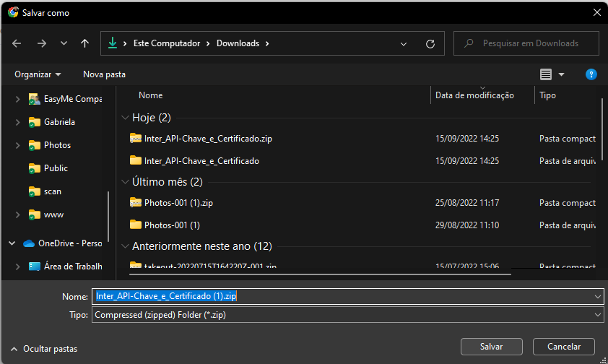
Task: Open recent locations dropdown arrow
Action: pos(64,43)
